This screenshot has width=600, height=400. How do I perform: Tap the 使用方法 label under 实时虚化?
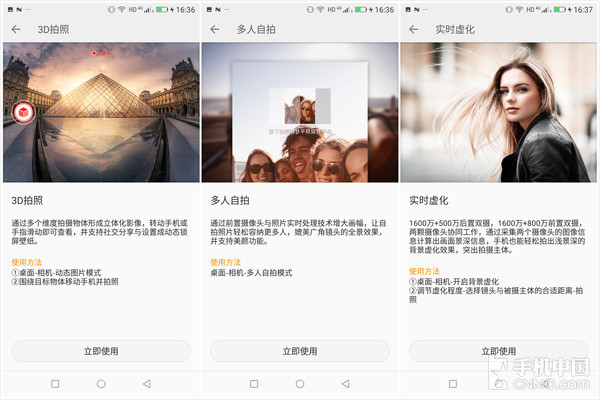coord(424,271)
